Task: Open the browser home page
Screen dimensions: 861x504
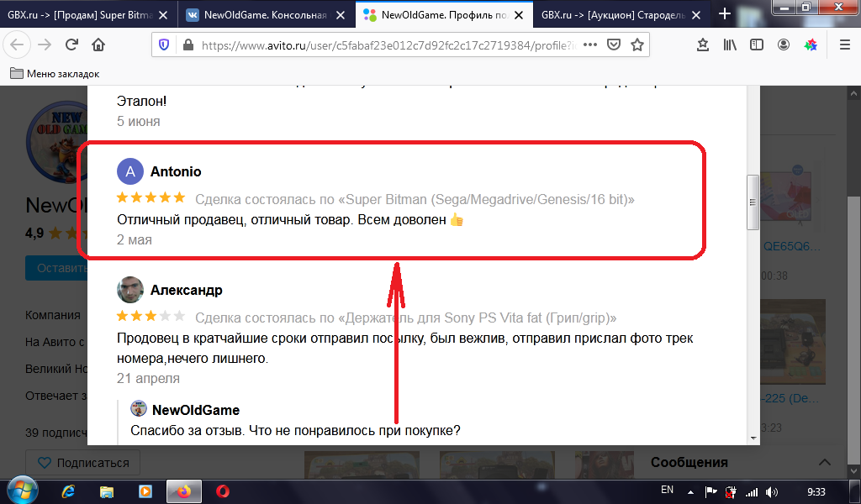Action: 98,45
